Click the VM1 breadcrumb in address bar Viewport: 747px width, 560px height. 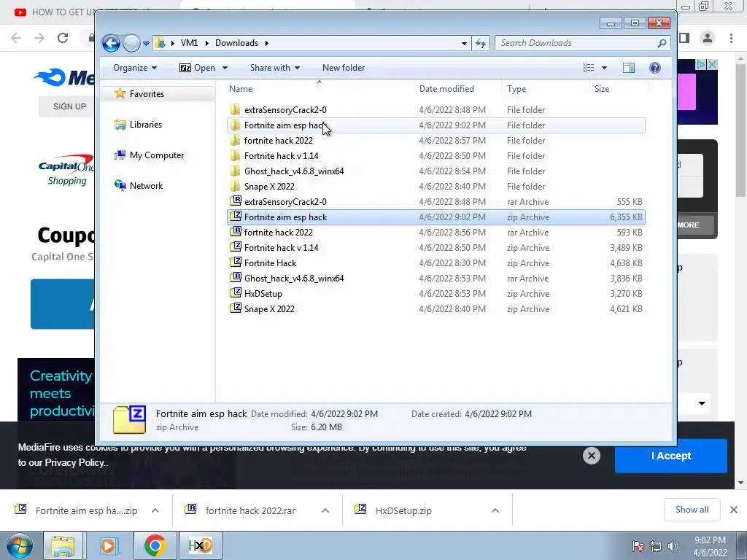(x=189, y=43)
